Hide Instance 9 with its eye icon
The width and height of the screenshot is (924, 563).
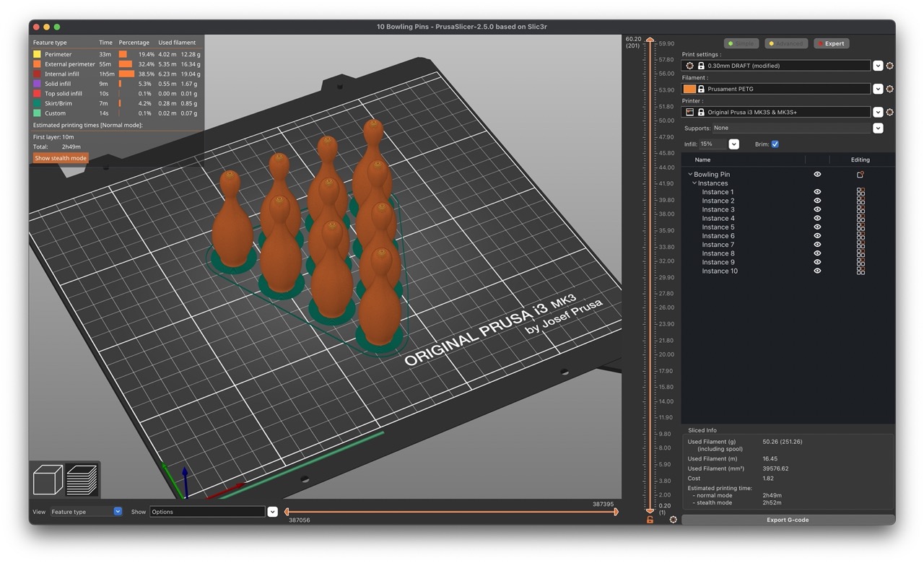pos(817,262)
